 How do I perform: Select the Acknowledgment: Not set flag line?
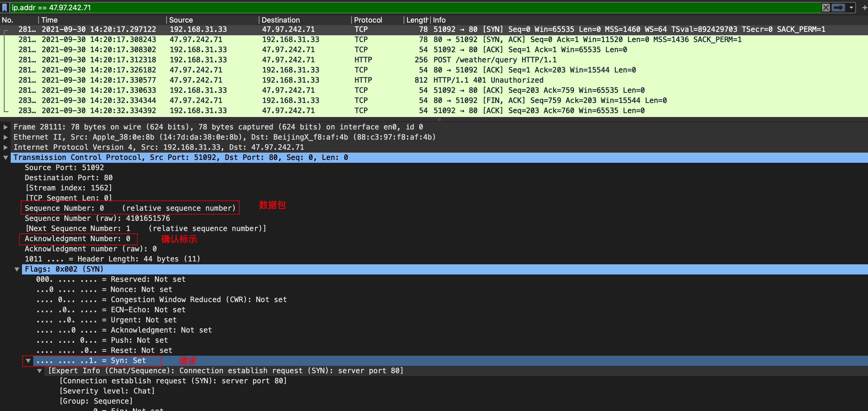(124, 330)
